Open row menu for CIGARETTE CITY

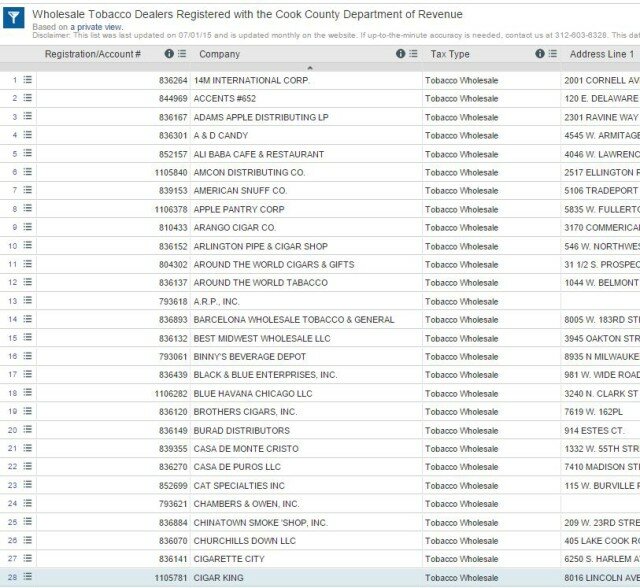27,559
